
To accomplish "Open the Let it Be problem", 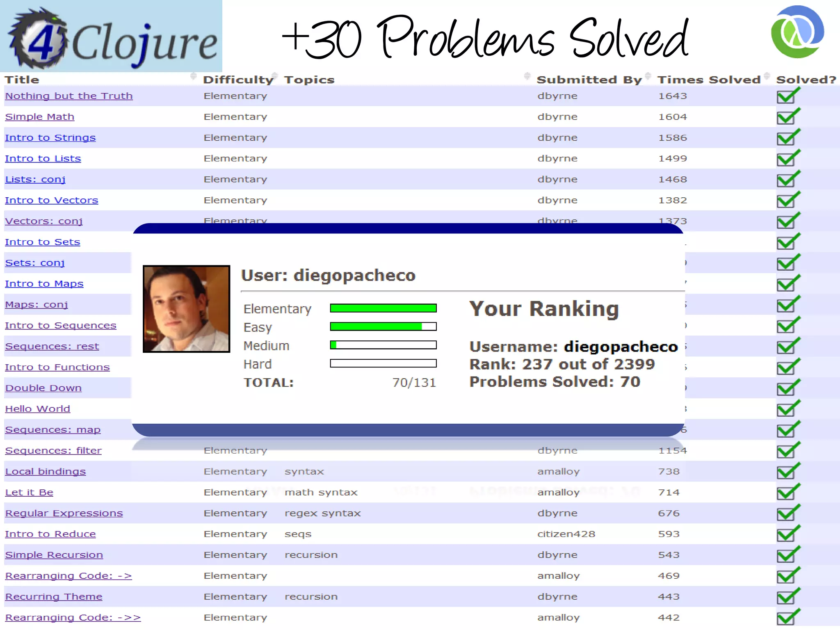I will 29,493.
